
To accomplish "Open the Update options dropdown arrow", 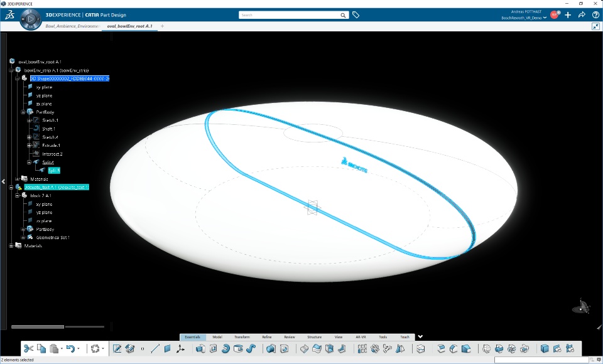I will tap(103, 349).
